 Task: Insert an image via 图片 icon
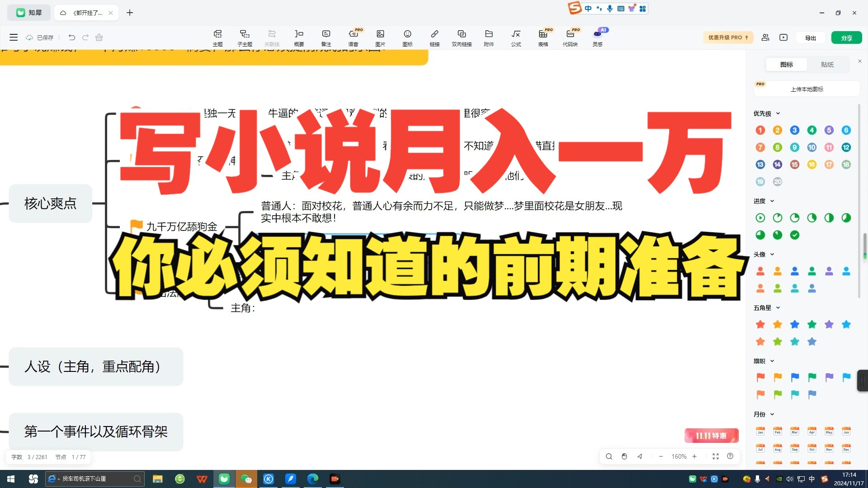coord(380,38)
